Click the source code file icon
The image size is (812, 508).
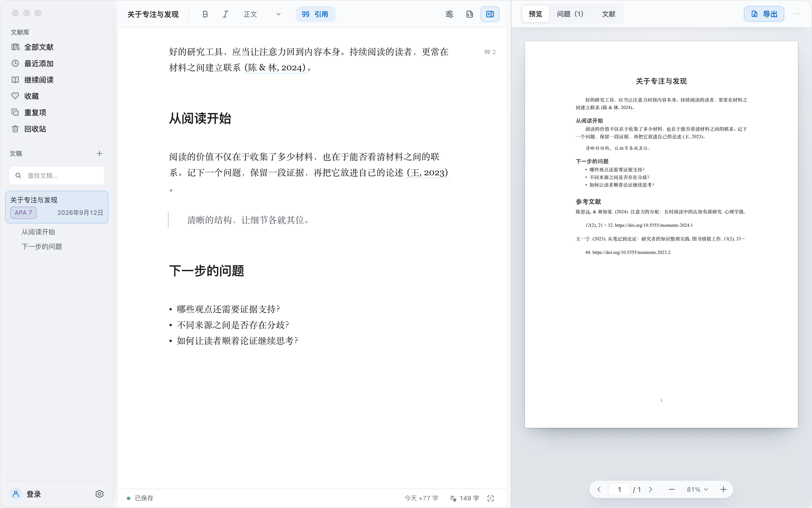pos(470,14)
